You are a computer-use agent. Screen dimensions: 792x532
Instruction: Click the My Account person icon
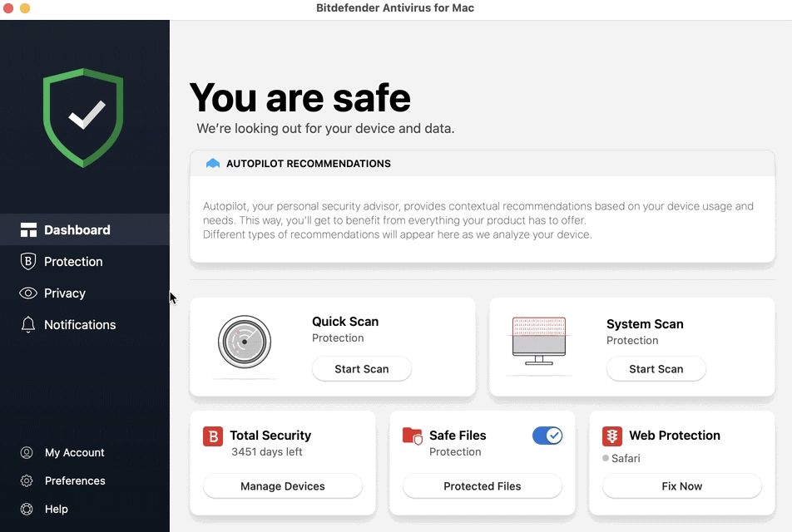coord(27,453)
